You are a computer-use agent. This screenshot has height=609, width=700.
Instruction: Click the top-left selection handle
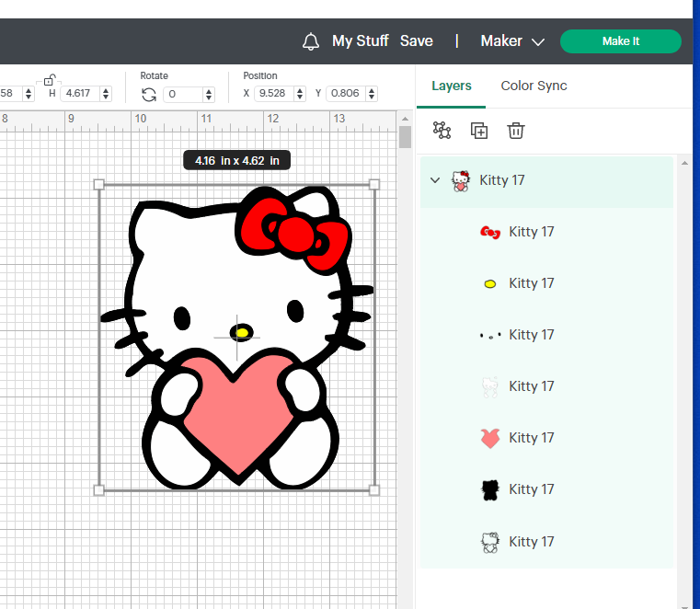coord(98,184)
